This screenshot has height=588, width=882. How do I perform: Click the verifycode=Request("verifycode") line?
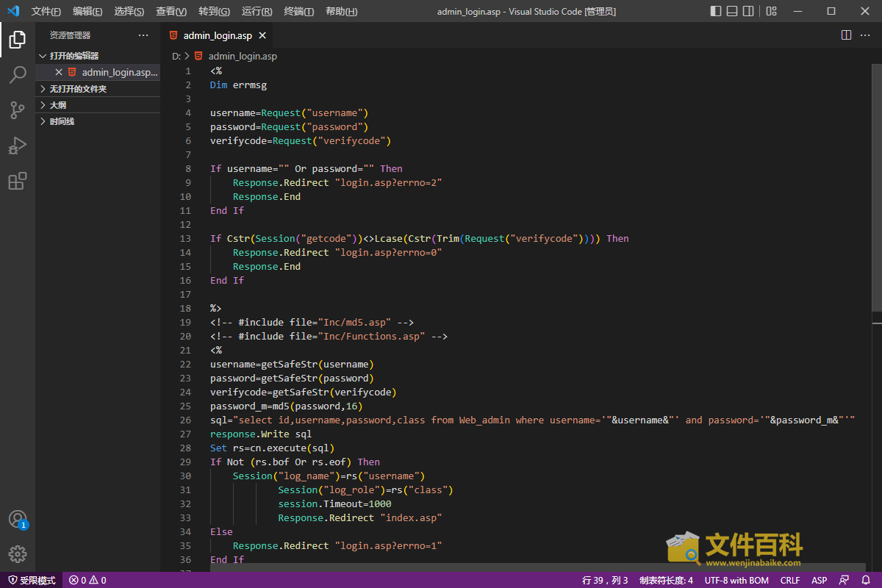point(301,140)
